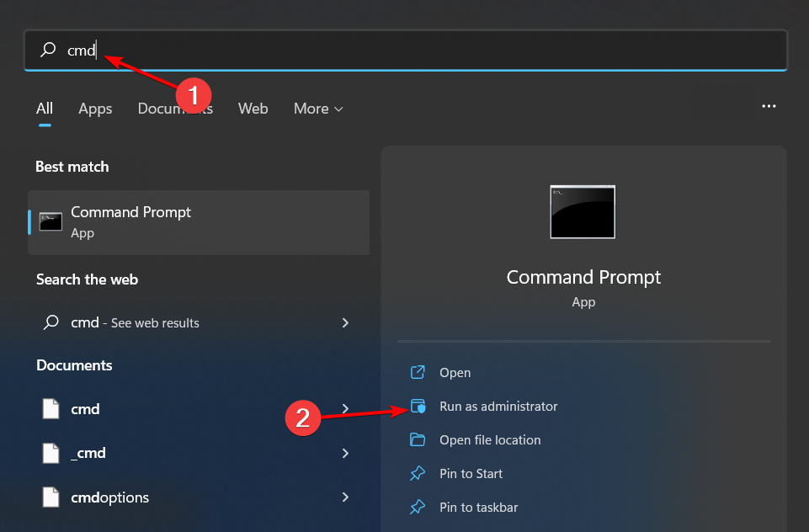809x532 pixels.
Task: Click the ellipsis options icon
Action: [769, 106]
